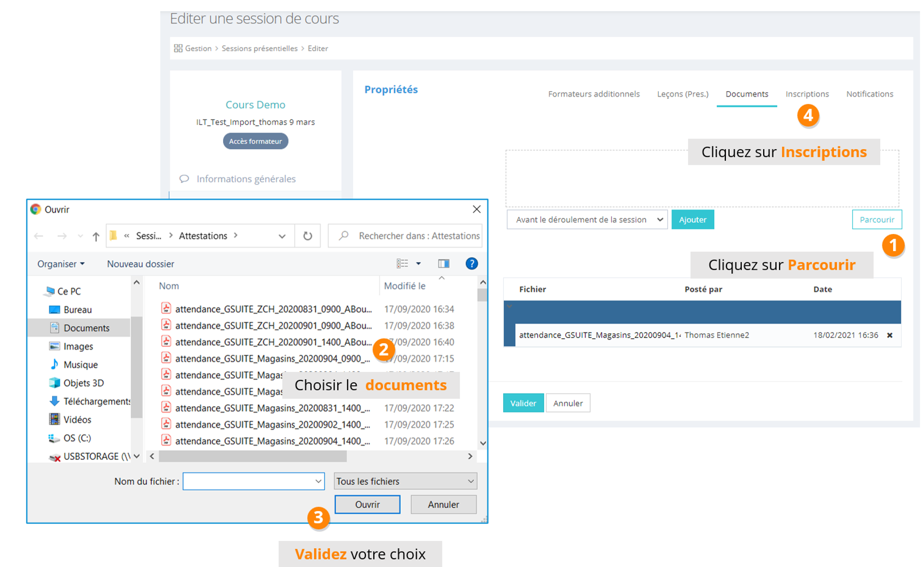Image resolution: width=924 pixels, height=567 pixels.
Task: Click the refresh icon in file dialog
Action: coord(307,236)
